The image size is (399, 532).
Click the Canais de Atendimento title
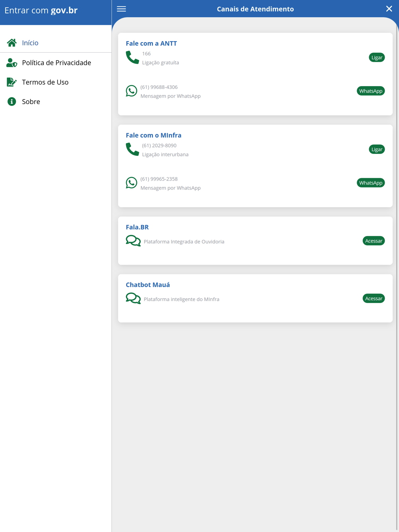pyautogui.click(x=255, y=9)
